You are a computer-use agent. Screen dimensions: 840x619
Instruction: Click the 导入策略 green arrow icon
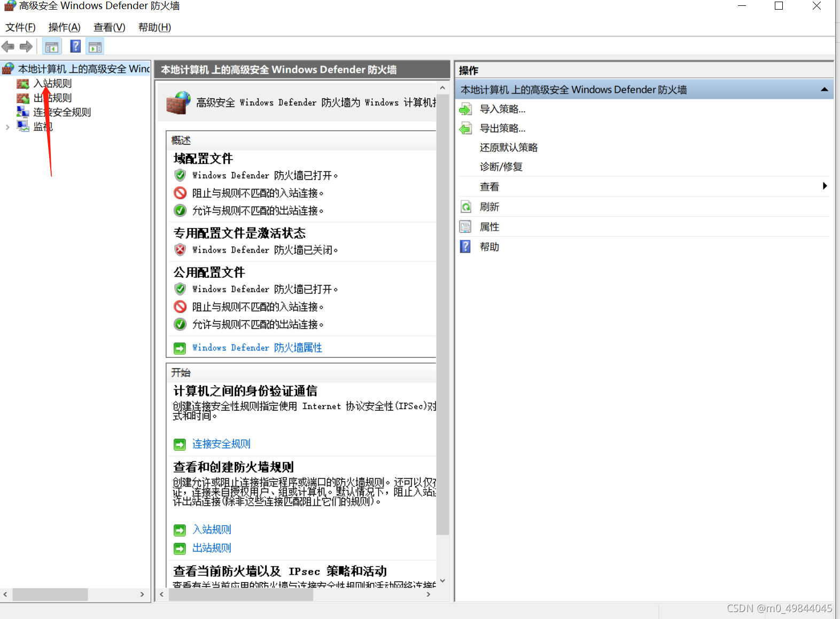pyautogui.click(x=465, y=109)
